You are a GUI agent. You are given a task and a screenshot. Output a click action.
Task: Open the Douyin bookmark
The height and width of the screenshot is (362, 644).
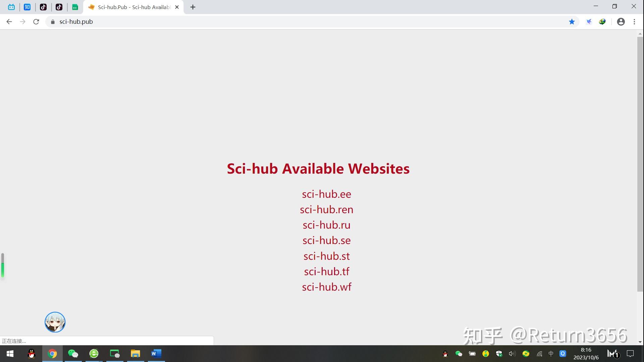43,7
